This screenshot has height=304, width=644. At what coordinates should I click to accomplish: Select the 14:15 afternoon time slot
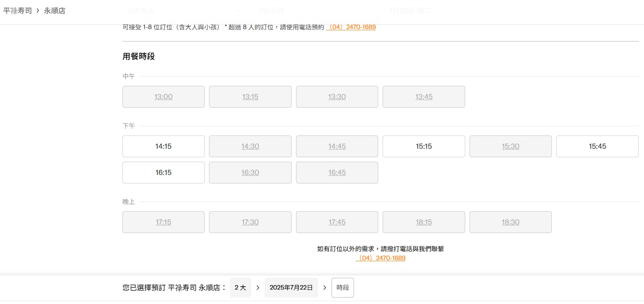(x=163, y=146)
